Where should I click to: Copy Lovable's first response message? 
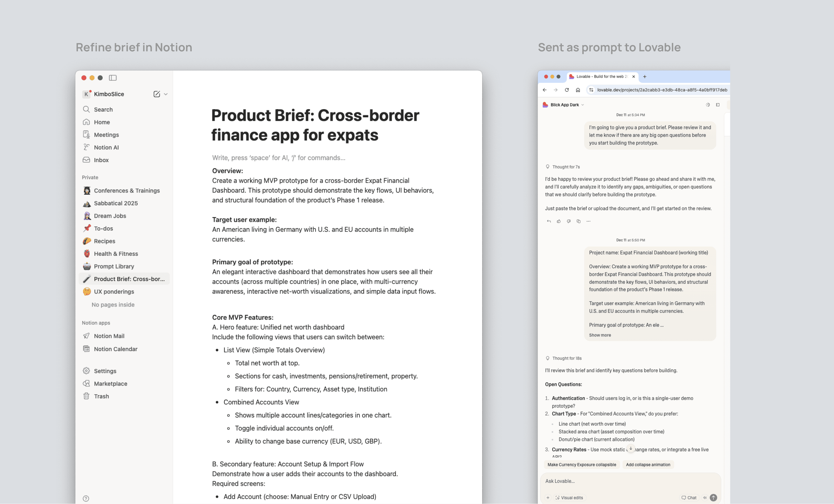pos(579,221)
